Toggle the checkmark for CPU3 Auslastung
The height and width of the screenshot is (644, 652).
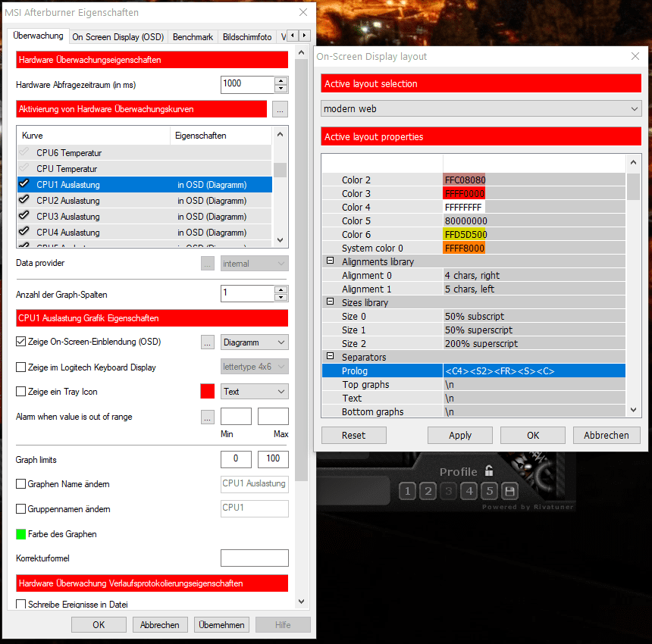click(x=24, y=215)
